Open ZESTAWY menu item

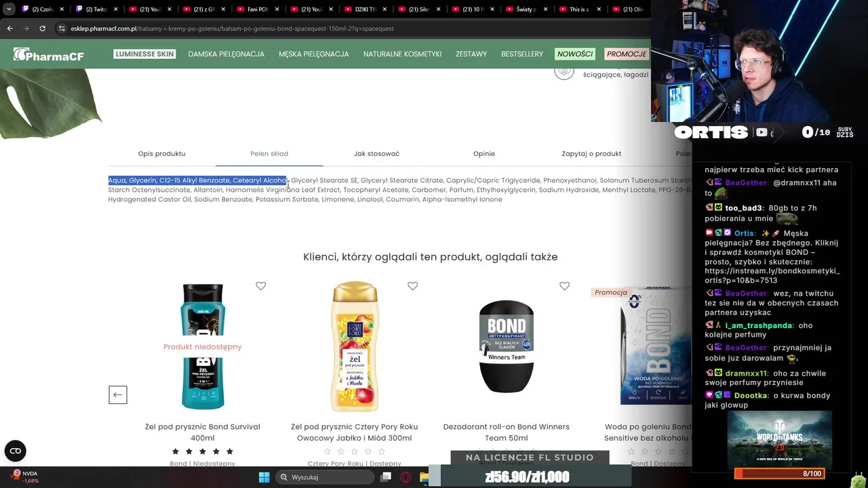pyautogui.click(x=471, y=54)
